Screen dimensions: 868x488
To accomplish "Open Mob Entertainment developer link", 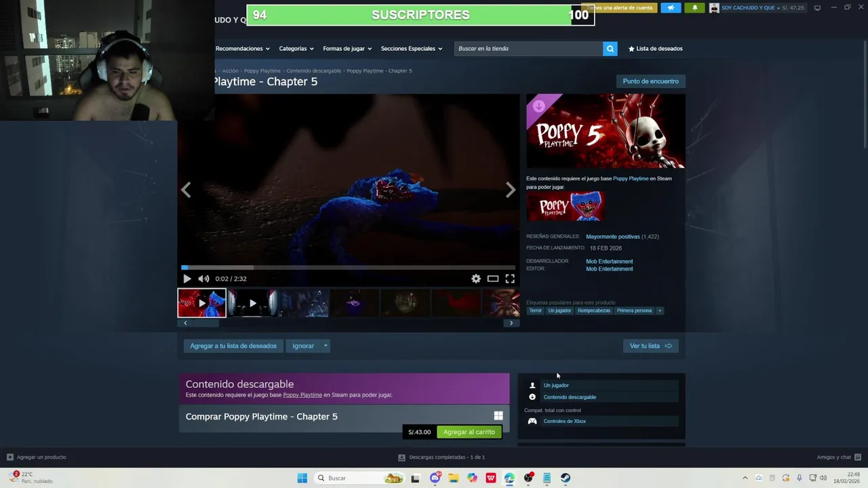I will point(610,262).
